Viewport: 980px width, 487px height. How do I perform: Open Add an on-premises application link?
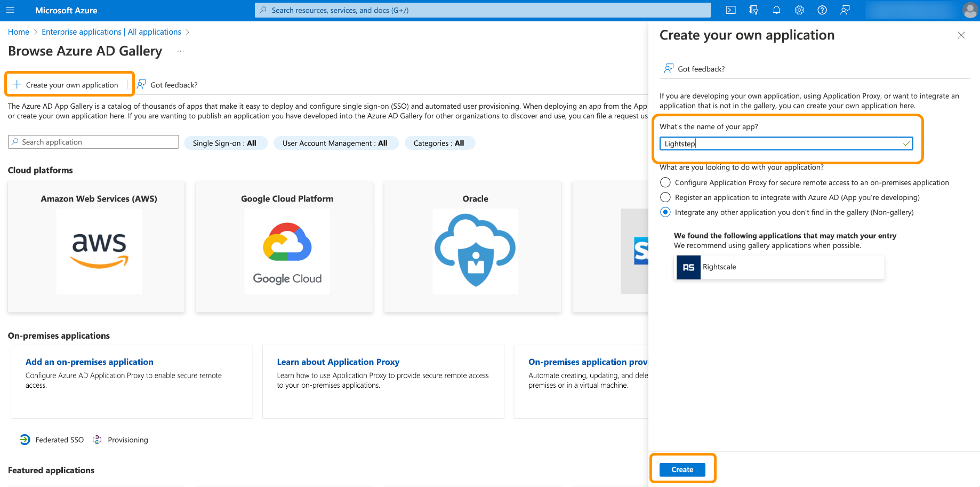(x=90, y=362)
